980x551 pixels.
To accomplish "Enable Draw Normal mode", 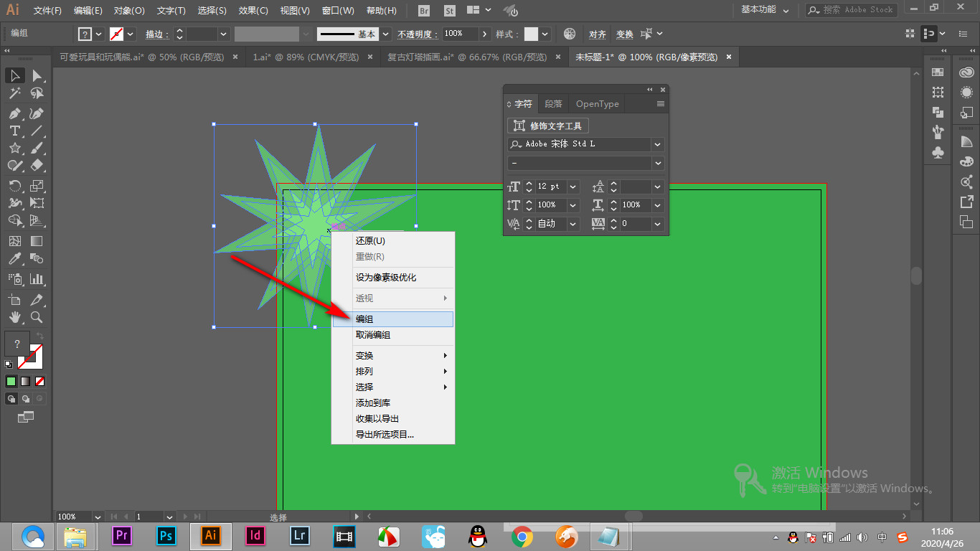I will pos(11,398).
